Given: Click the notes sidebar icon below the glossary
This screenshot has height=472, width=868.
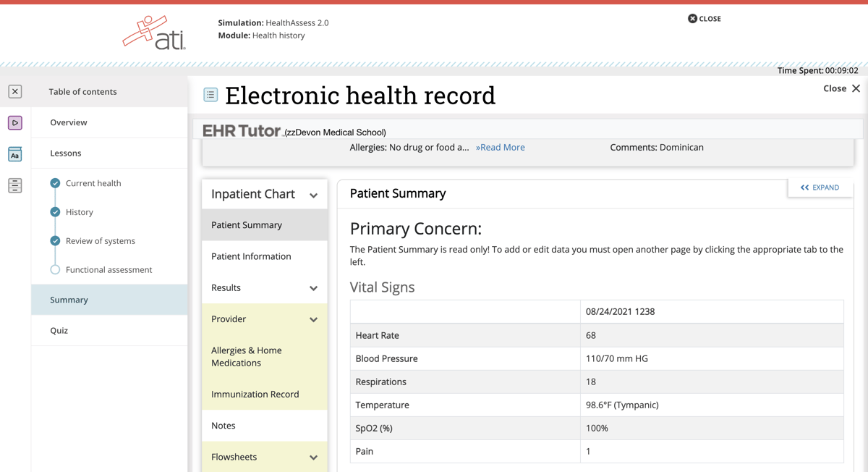Looking at the screenshot, I should [x=14, y=185].
